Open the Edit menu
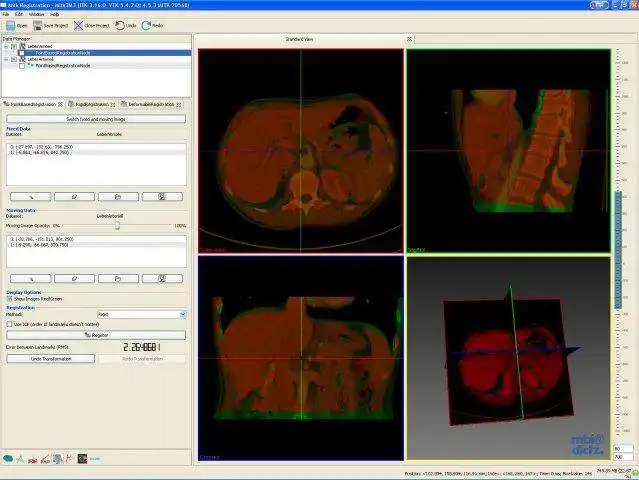The image size is (639, 480). click(19, 14)
